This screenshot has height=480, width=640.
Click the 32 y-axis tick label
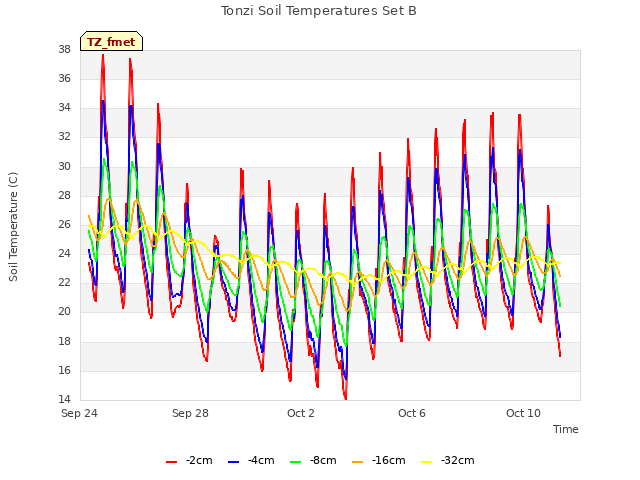point(64,137)
